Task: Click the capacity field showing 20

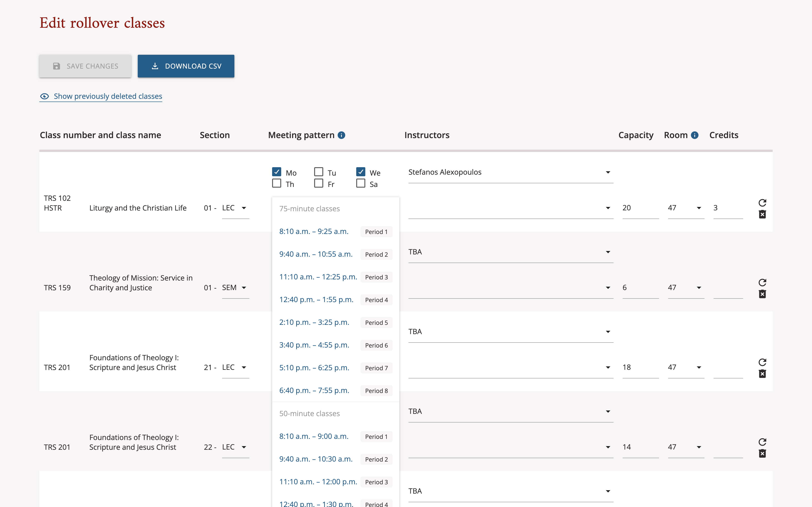Action: pyautogui.click(x=640, y=208)
